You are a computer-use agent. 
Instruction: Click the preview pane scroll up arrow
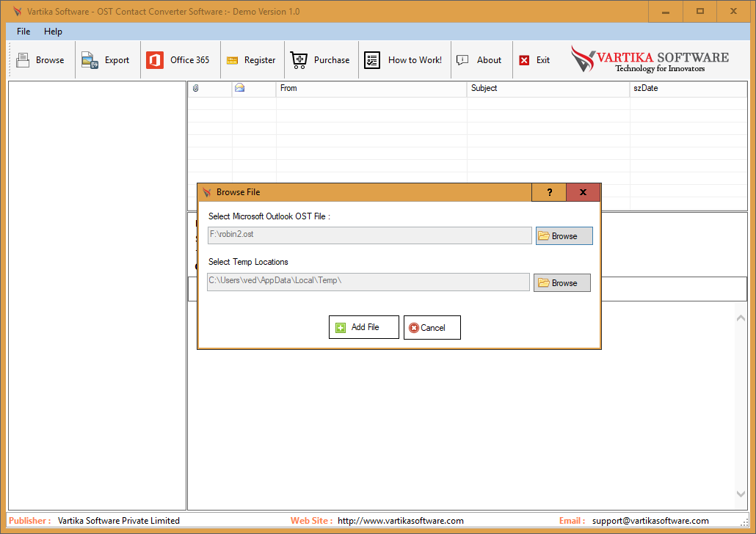(741, 318)
